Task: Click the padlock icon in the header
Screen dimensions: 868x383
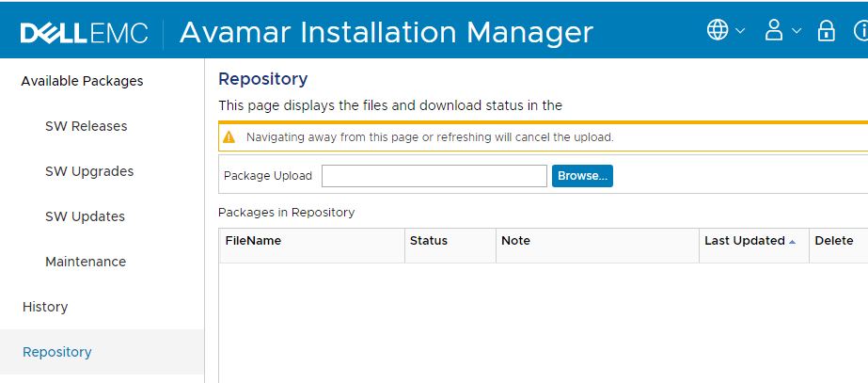Action: click(x=826, y=30)
